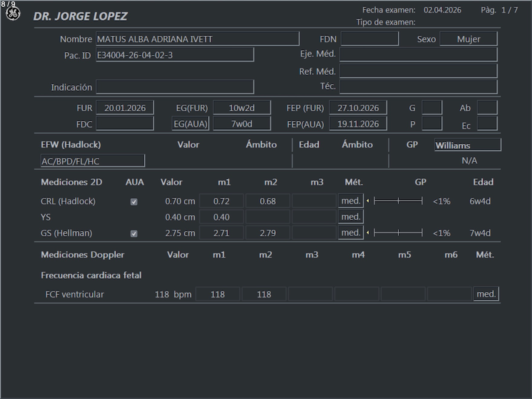Click the Pac. ID input field

click(x=175, y=55)
